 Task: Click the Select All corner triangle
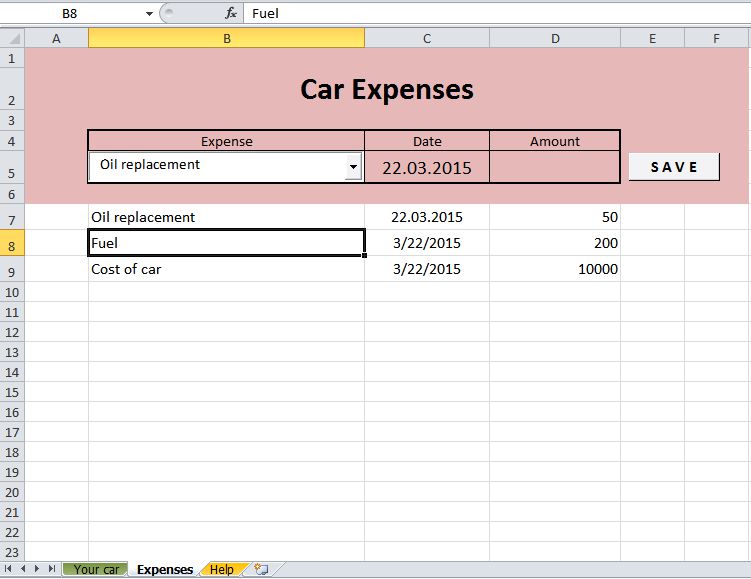click(11, 39)
